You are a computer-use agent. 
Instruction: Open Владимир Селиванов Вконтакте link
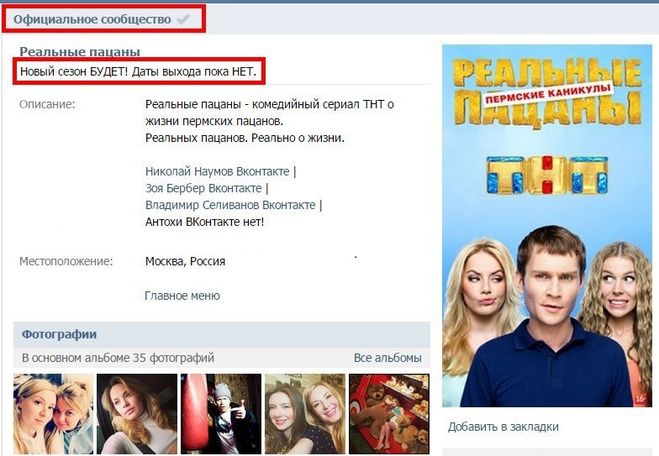(x=230, y=205)
